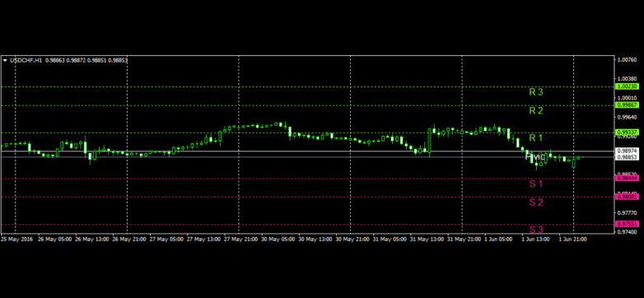The width and height of the screenshot is (644, 298).
Task: Click the R 1 resistance label
Action: (x=536, y=137)
